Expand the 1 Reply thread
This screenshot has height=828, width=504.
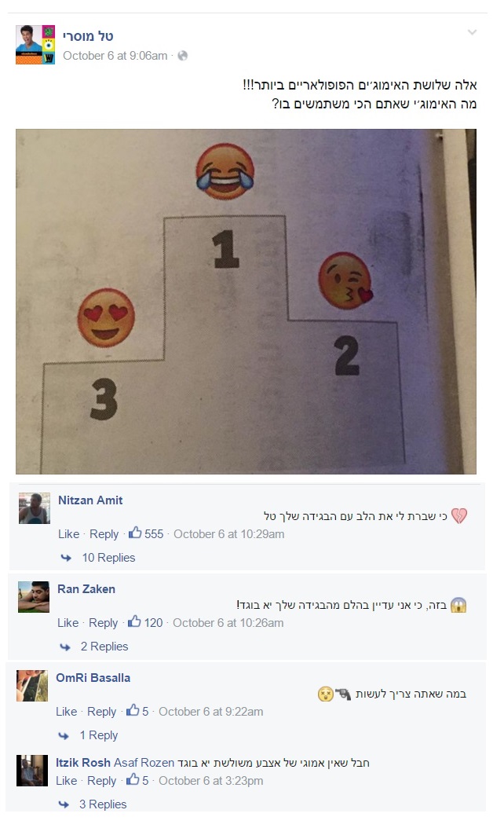coord(99,735)
